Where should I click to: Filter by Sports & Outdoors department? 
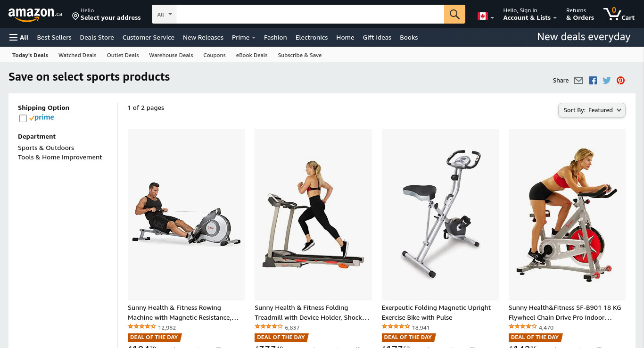[46, 148]
